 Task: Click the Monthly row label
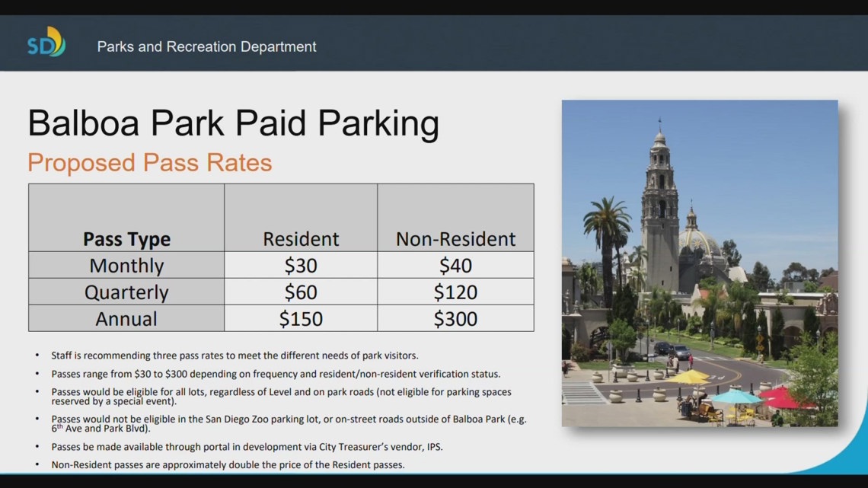click(x=126, y=265)
